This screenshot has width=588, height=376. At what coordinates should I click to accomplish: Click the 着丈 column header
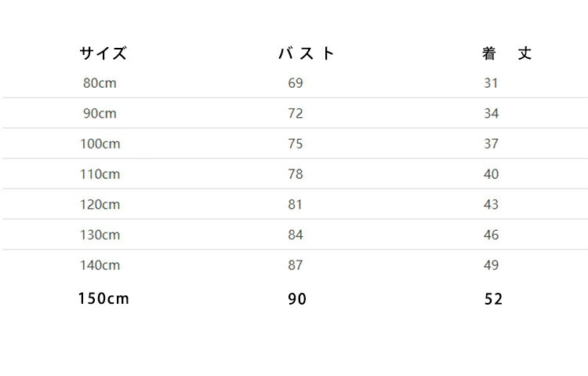[506, 53]
